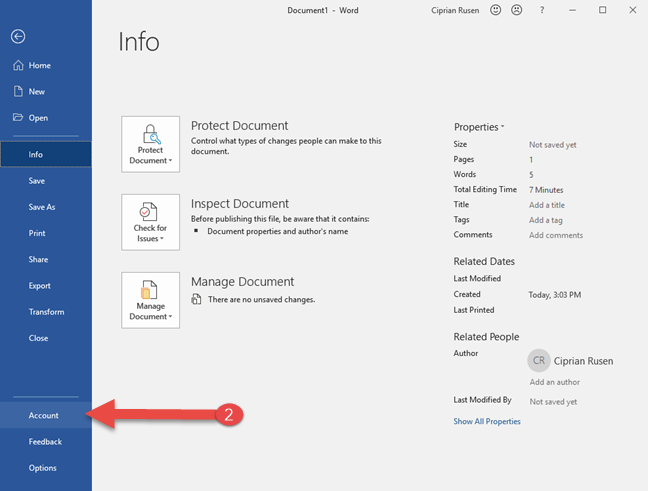The height and width of the screenshot is (491, 648).
Task: Click the back arrow to return to document
Action: tap(18, 36)
